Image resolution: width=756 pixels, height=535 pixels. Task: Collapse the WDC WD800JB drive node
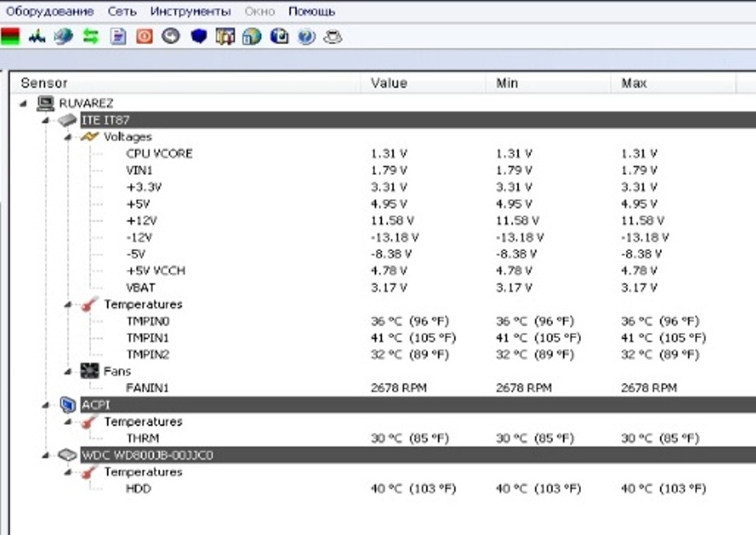[x=46, y=455]
